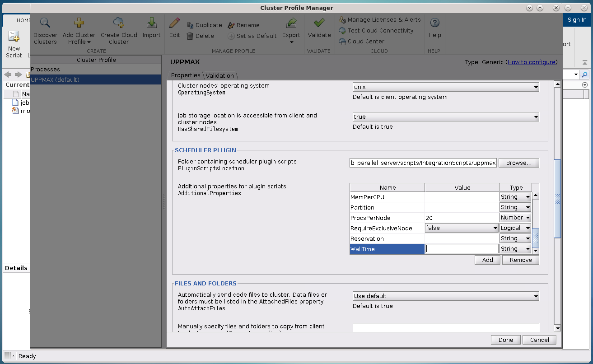Click the Edit pencil icon
The width and height of the screenshot is (593, 364).
pyautogui.click(x=174, y=23)
